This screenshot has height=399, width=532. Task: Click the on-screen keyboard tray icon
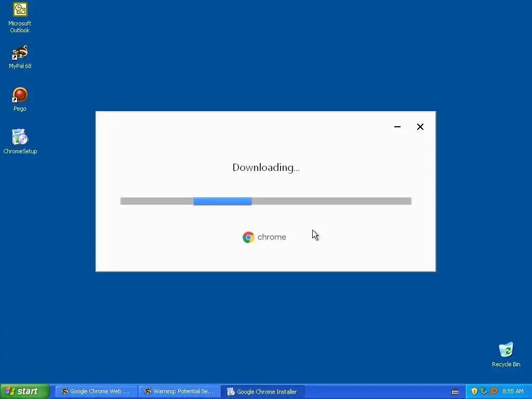[x=455, y=392]
